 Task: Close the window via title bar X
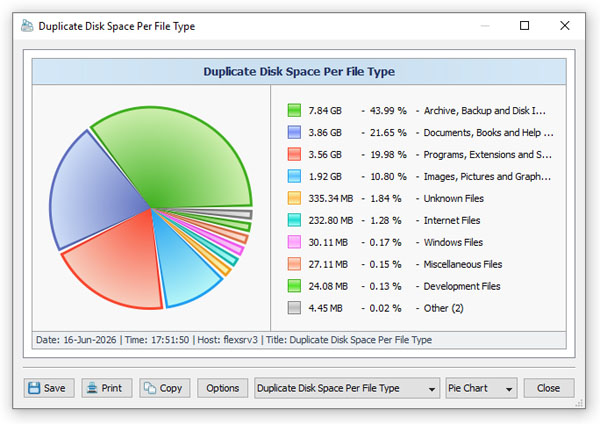tap(564, 26)
